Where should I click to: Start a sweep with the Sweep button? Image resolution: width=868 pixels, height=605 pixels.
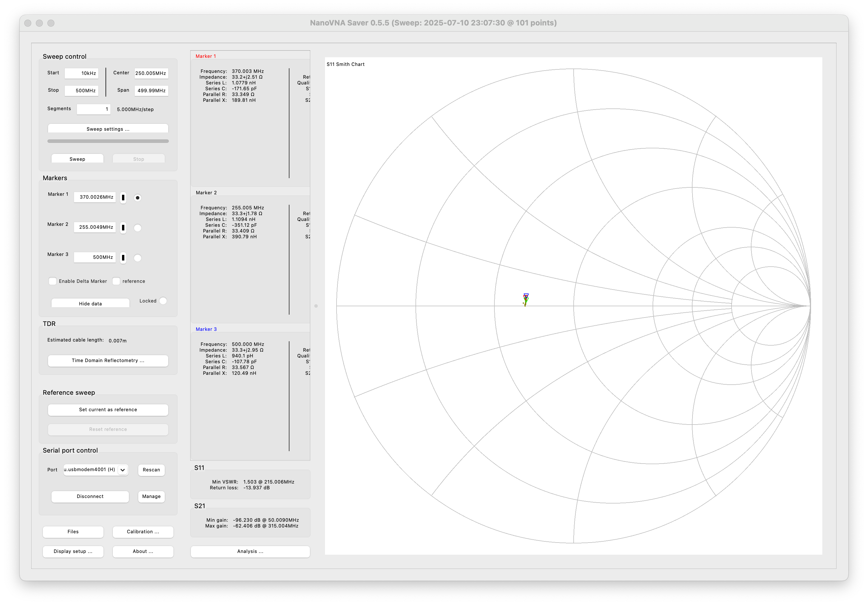point(77,159)
